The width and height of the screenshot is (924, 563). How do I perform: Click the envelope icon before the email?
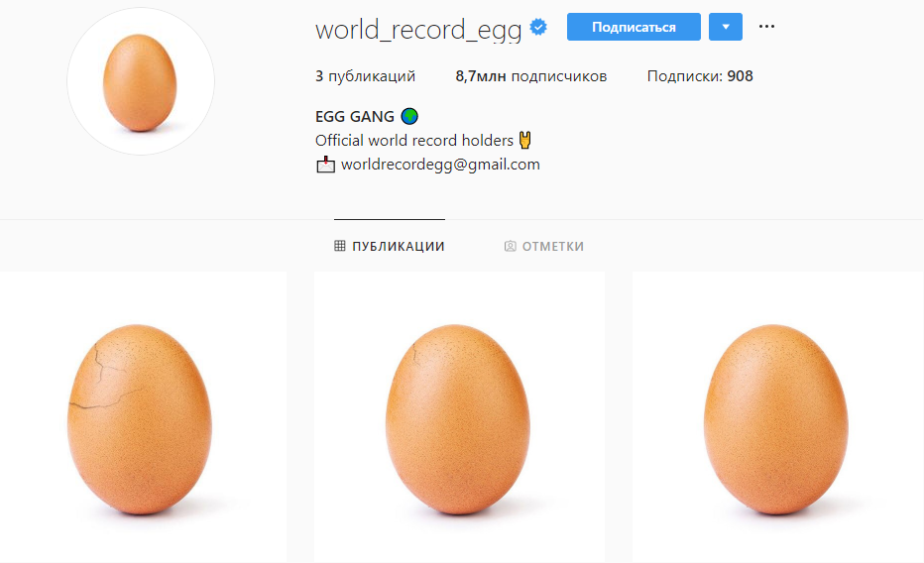[x=325, y=165]
